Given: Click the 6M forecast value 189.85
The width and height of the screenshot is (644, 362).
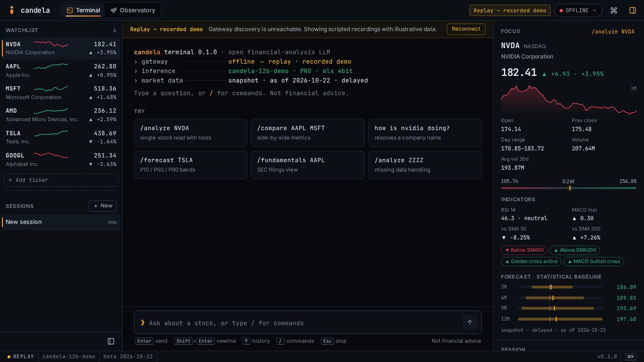Looking at the screenshot, I should point(626,298).
